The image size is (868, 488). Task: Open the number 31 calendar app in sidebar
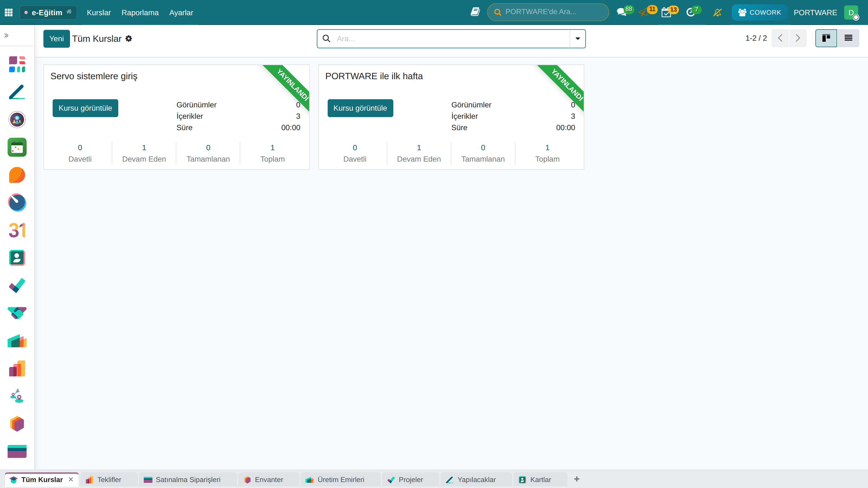click(x=17, y=230)
